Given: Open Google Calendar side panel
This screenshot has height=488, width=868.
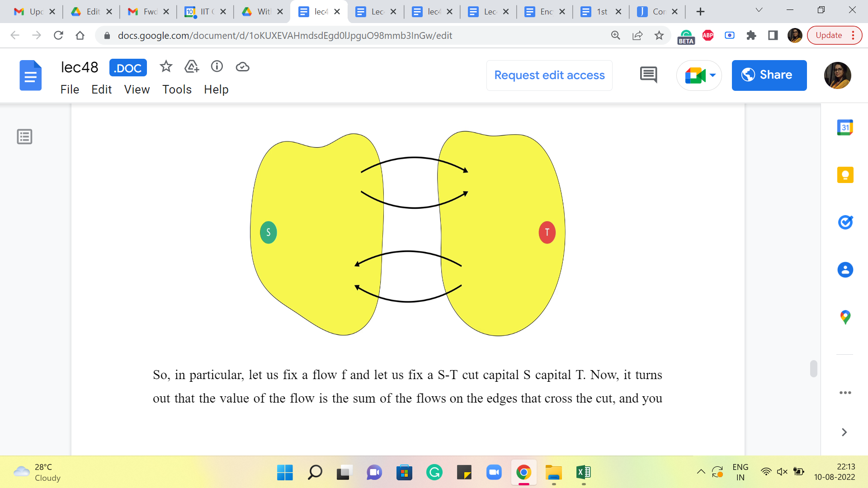Looking at the screenshot, I should coord(845,128).
